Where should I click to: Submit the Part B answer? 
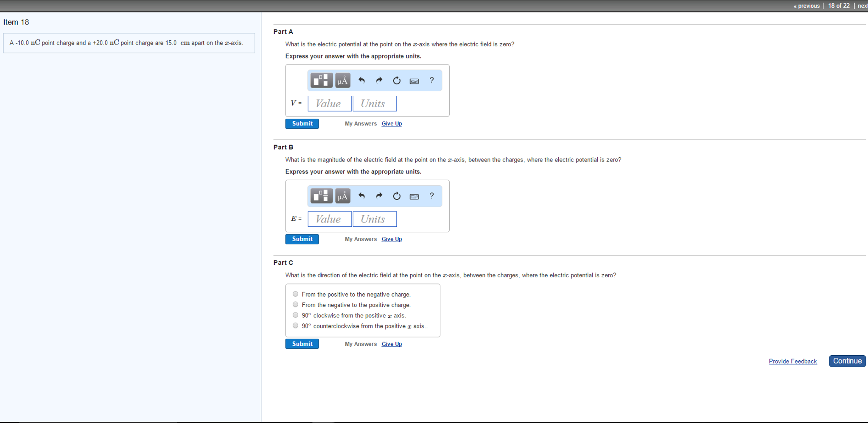point(302,239)
